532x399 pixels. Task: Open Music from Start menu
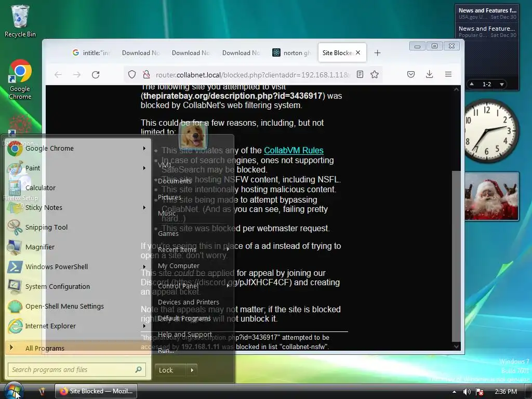pos(167,213)
